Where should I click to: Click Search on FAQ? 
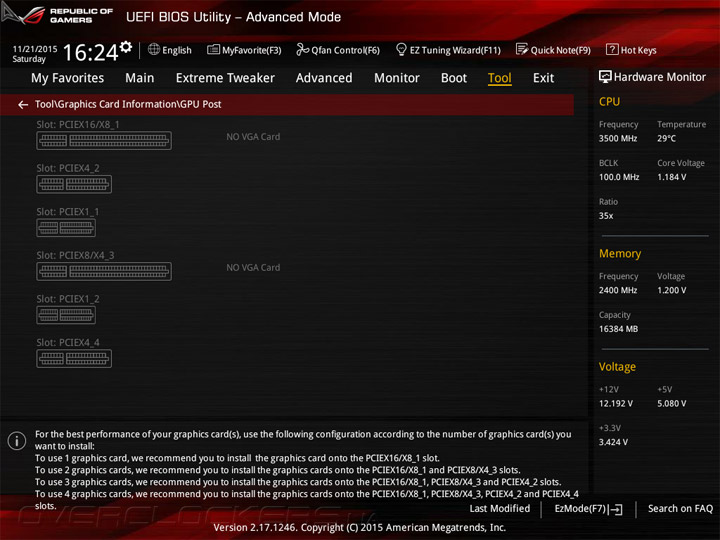coord(680,508)
